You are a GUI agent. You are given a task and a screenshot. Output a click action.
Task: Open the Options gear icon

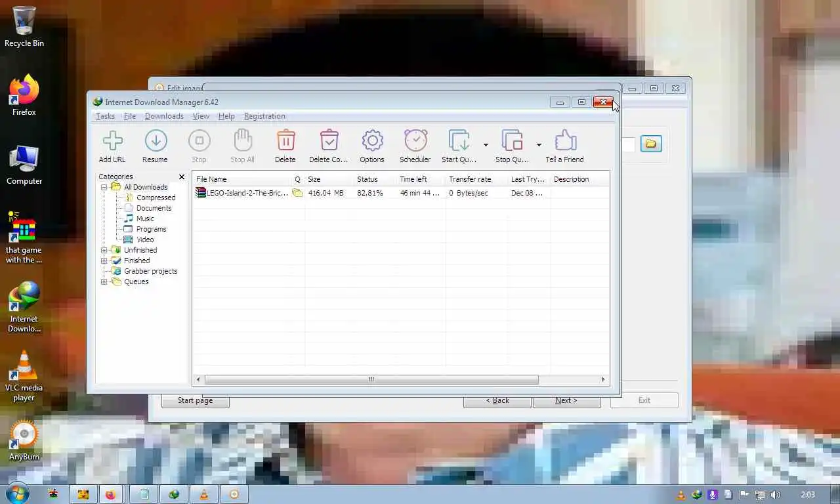[x=372, y=146]
